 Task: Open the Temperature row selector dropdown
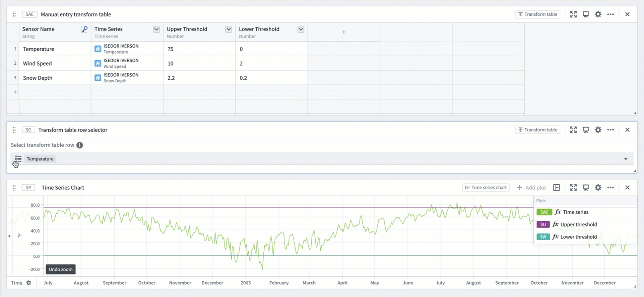click(625, 159)
